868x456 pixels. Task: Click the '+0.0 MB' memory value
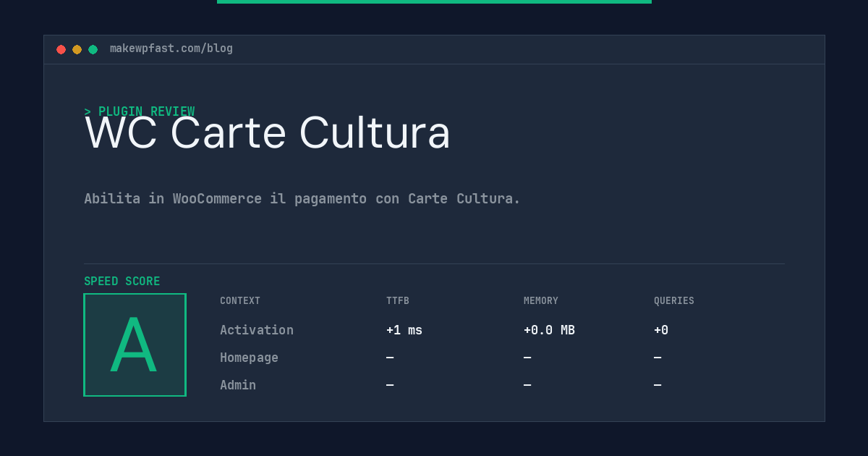pos(549,330)
